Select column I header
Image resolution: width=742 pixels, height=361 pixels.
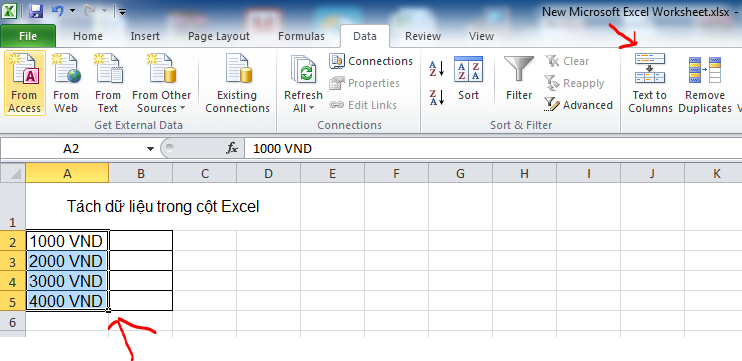[588, 173]
